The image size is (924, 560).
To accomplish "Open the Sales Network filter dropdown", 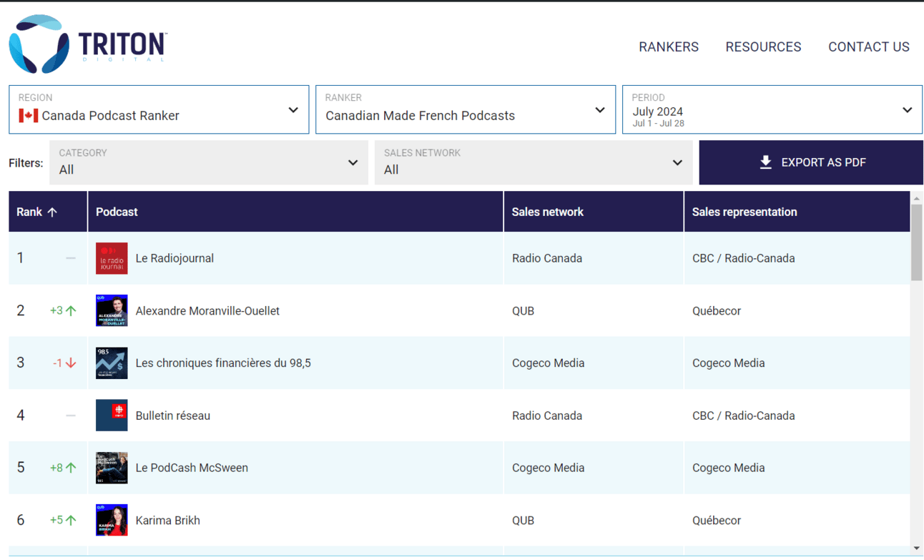I will [x=533, y=162].
